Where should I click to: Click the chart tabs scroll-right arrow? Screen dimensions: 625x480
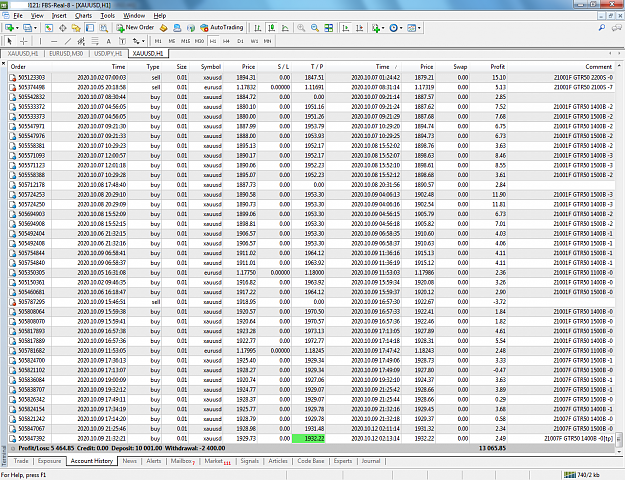pos(619,53)
